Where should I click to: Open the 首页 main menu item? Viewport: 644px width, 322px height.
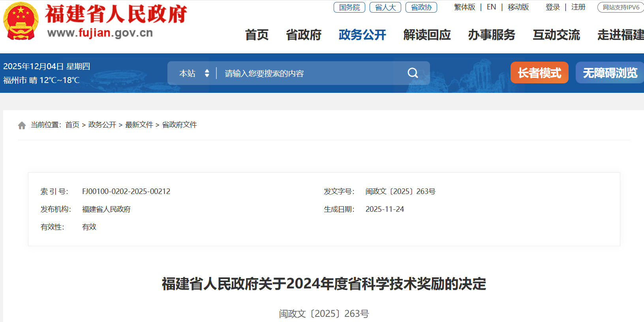[257, 35]
